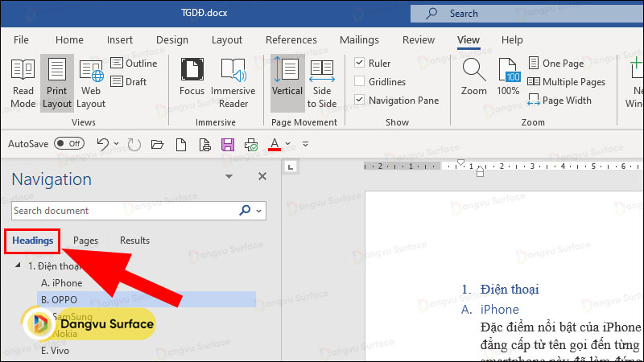The width and height of the screenshot is (644, 362).
Task: Uncheck the Ruler checkbox
Action: 359,63
